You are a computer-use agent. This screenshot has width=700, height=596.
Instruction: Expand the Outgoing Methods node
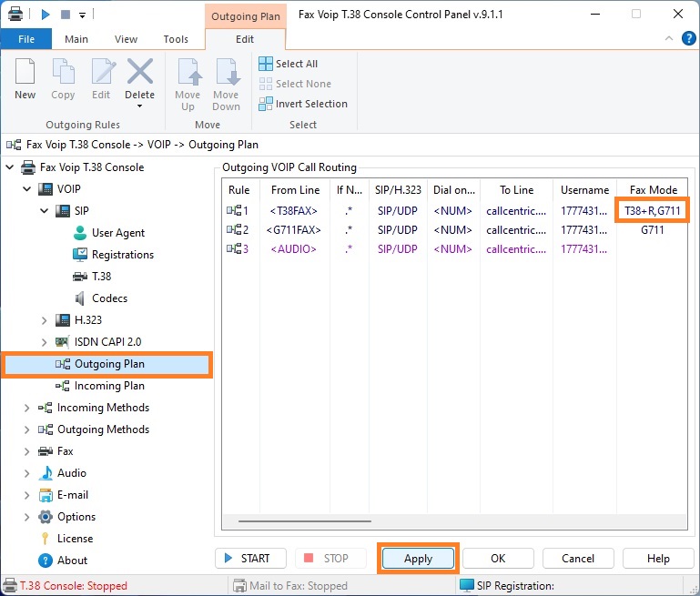coord(26,429)
